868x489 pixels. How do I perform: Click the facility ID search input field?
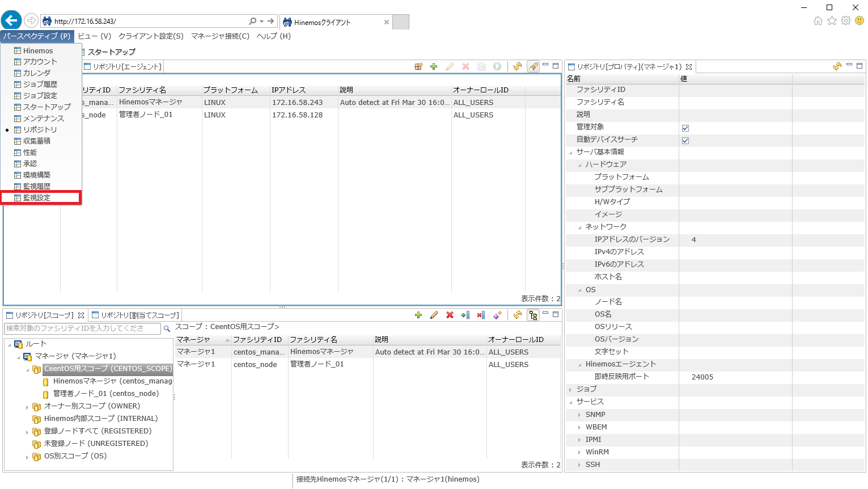[x=83, y=328]
